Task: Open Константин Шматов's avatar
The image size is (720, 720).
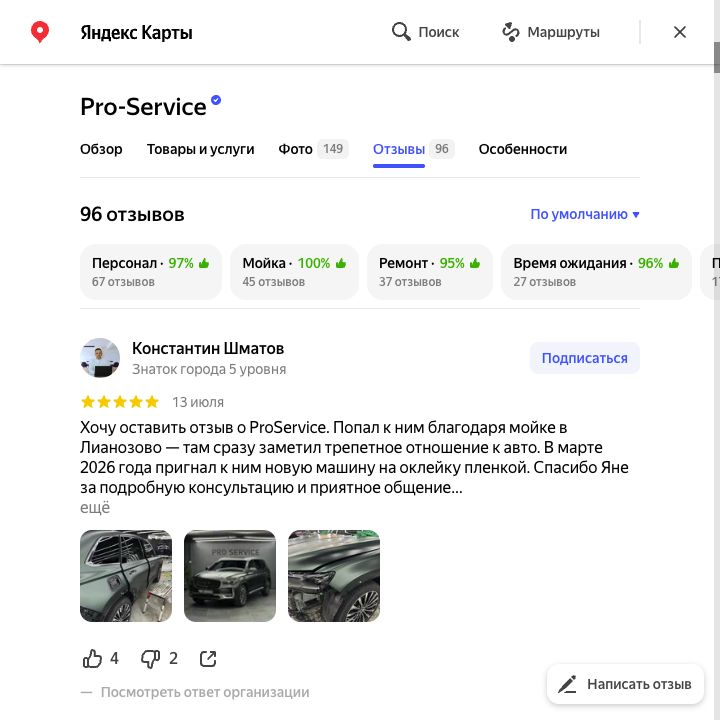Action: click(x=100, y=358)
